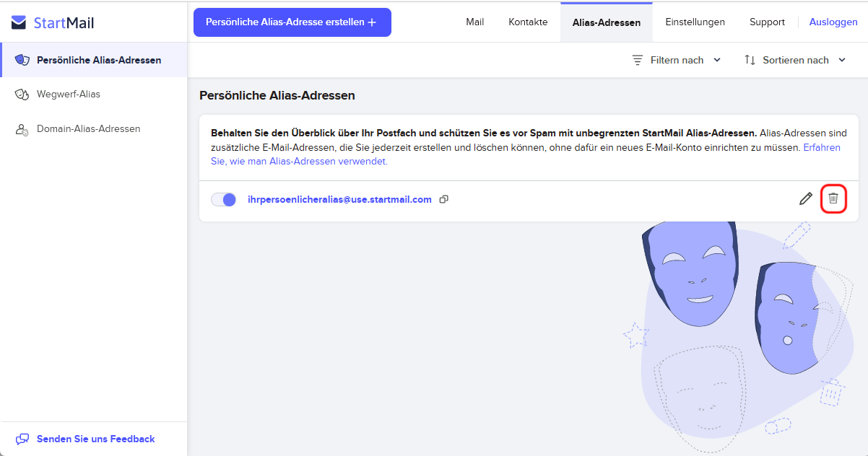Switch to the Mail tab
The height and width of the screenshot is (456, 868).
click(x=475, y=22)
